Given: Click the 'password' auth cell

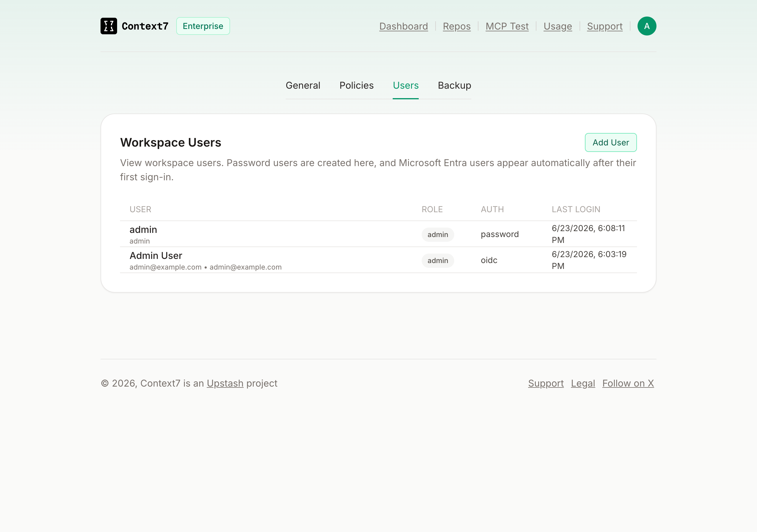Looking at the screenshot, I should coord(499,234).
